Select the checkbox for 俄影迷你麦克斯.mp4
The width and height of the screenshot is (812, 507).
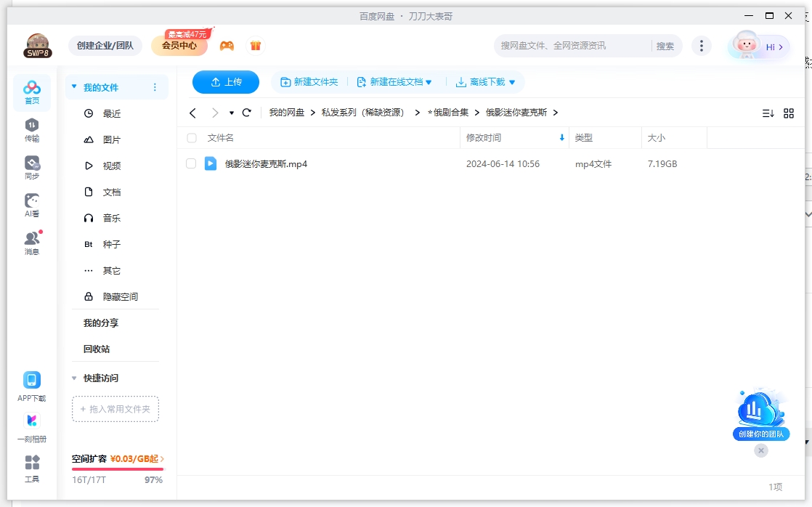point(192,163)
